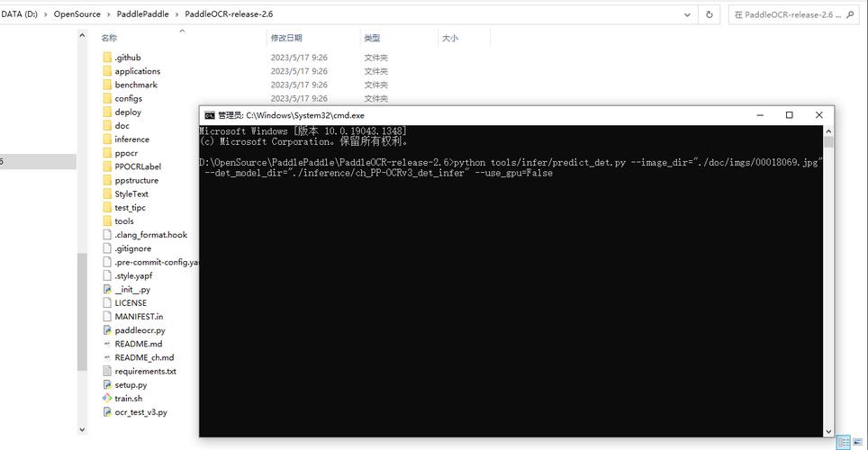Minimize the cmd.exe window

click(760, 115)
